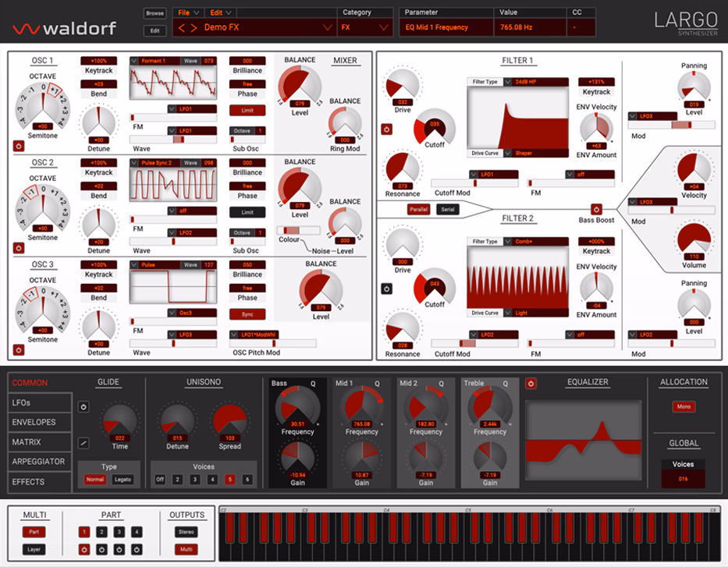Toggle the Filter 1 power button

(387, 129)
